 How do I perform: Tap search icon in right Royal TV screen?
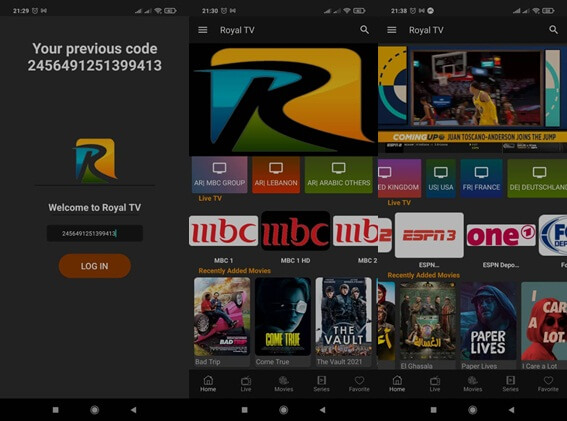pyautogui.click(x=553, y=30)
